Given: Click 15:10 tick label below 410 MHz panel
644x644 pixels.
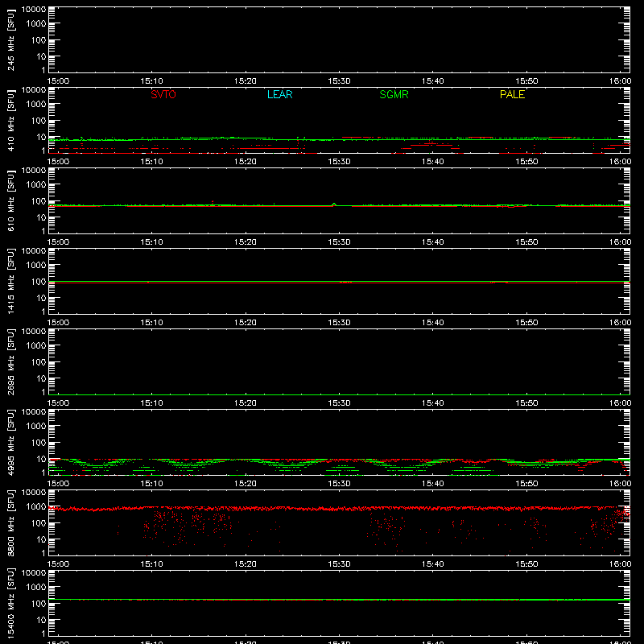Looking at the screenshot, I should [151, 162].
